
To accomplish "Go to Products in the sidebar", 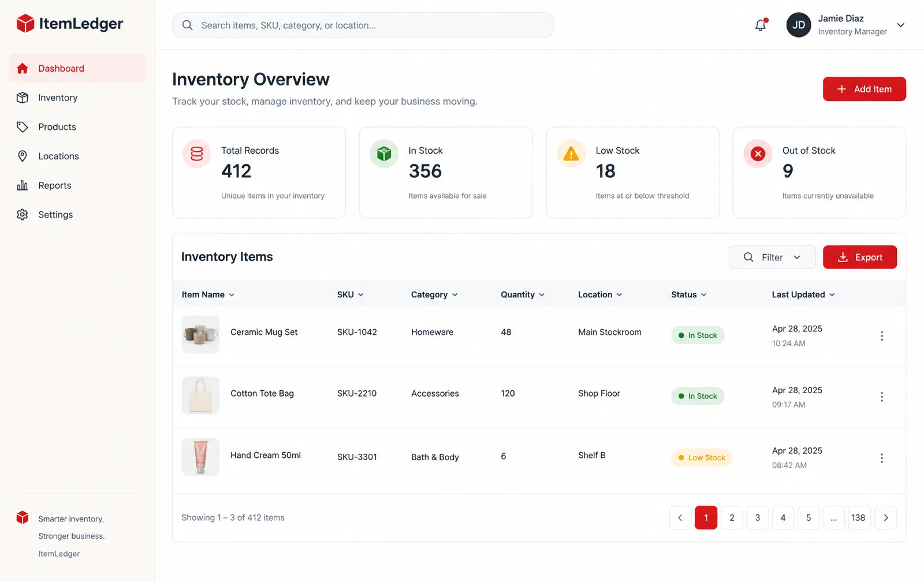I will pyautogui.click(x=77, y=127).
